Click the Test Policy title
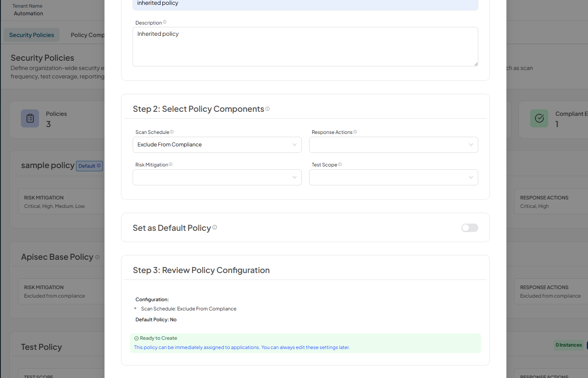The image size is (588, 378). click(41, 347)
